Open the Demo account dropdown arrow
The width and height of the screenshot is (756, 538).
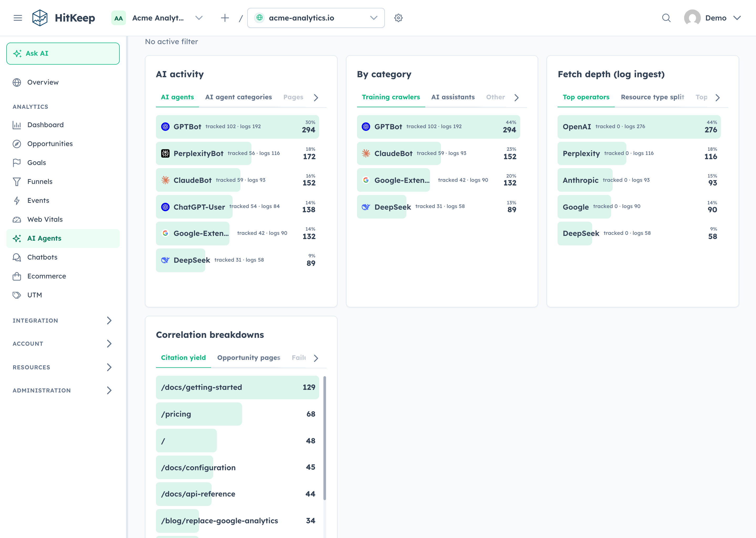point(737,18)
